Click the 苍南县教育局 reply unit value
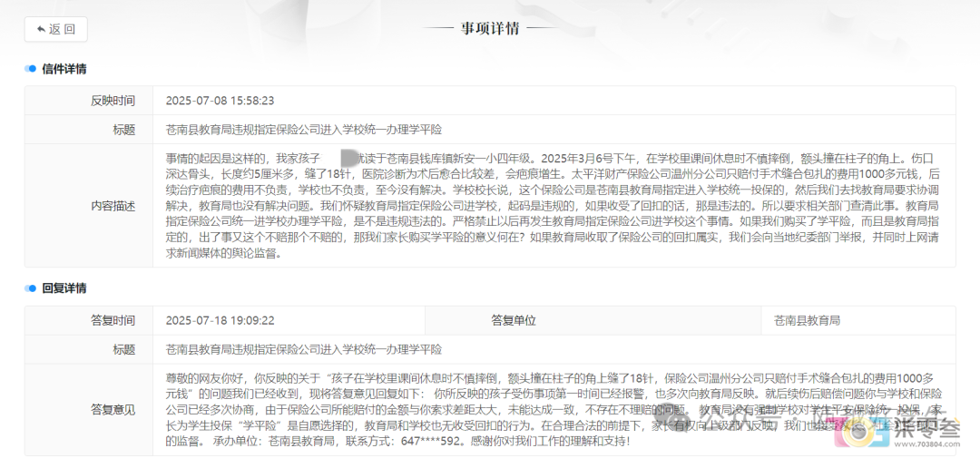 pyautogui.click(x=807, y=320)
